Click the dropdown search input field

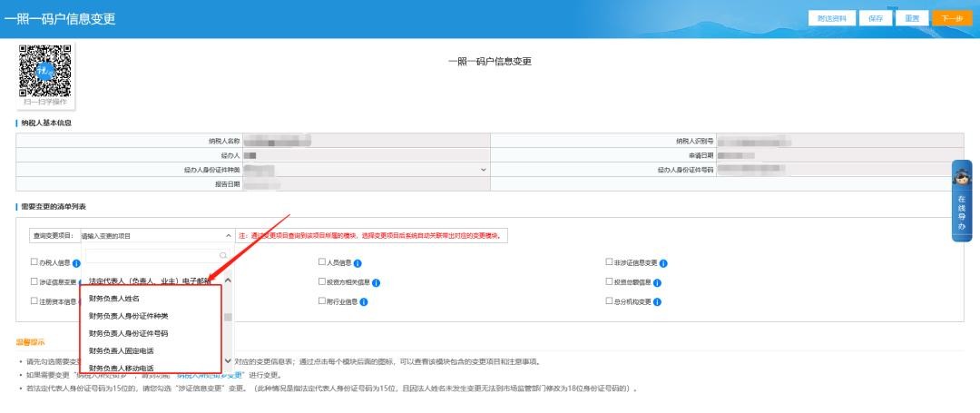150,256
